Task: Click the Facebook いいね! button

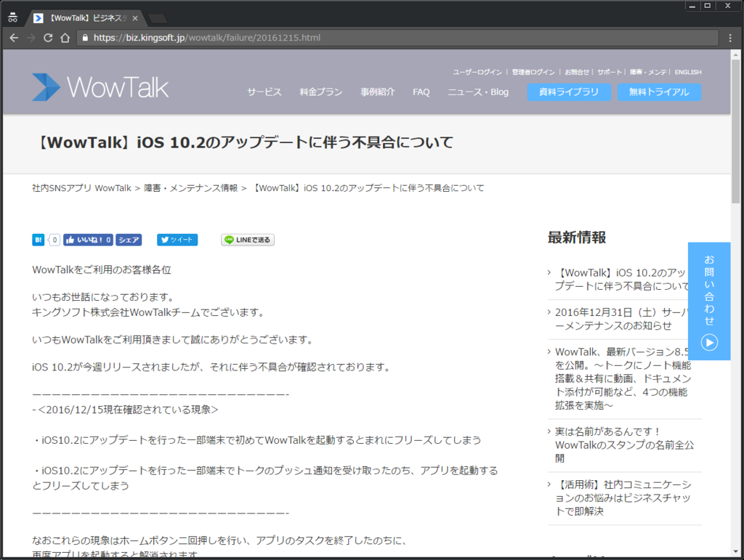Action: tap(88, 240)
